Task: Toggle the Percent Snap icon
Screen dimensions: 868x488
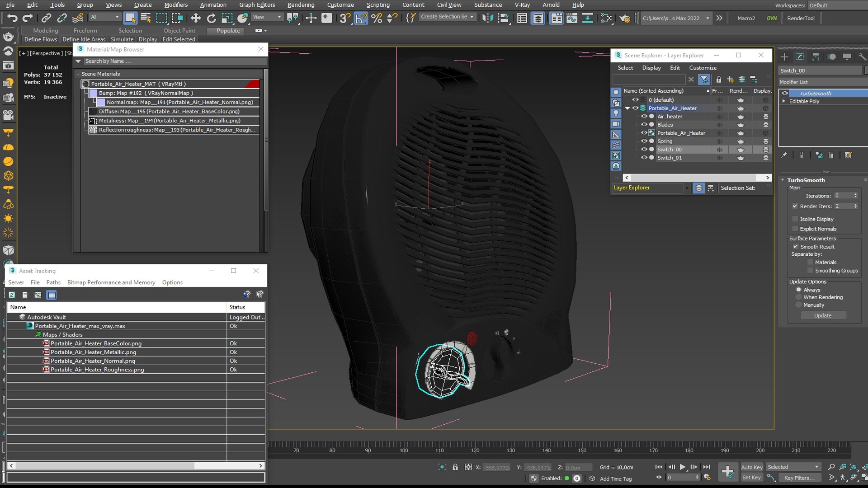Action: [376, 18]
